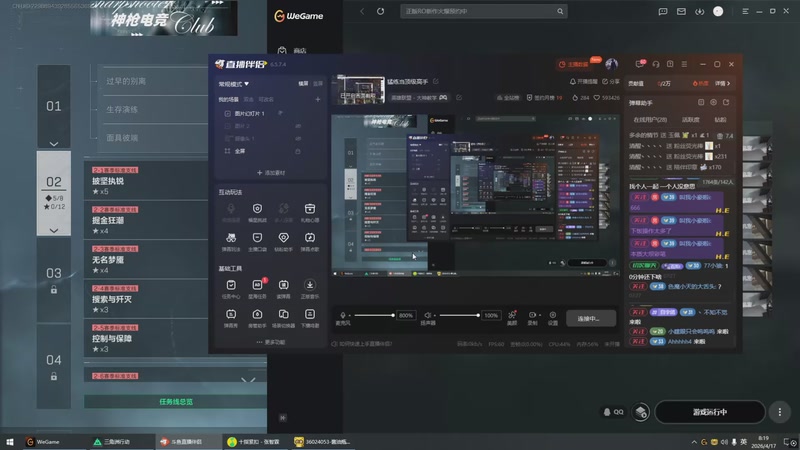
Task: Select chapter 03 in game chapter list
Action: click(54, 279)
